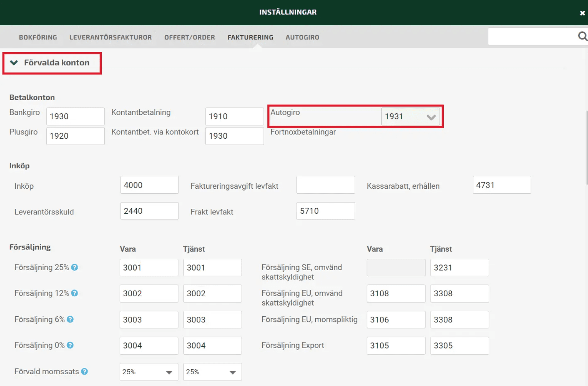
Task: Open Förvald momssats Vara dropdown
Action: coord(149,372)
